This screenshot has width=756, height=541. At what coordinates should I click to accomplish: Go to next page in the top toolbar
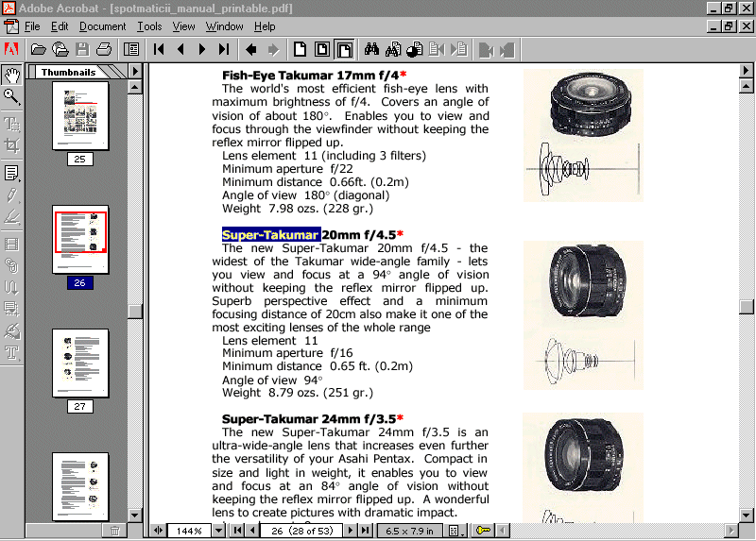coord(202,49)
